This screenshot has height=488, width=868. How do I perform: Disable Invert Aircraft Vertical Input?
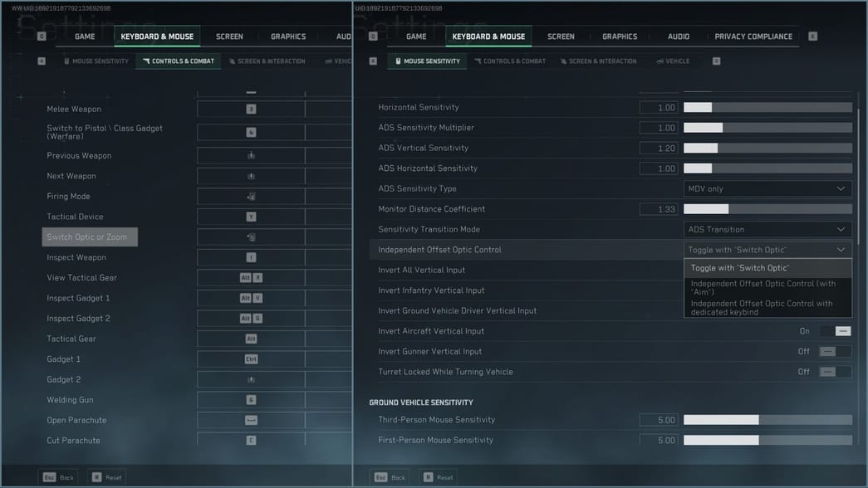pyautogui.click(x=836, y=330)
